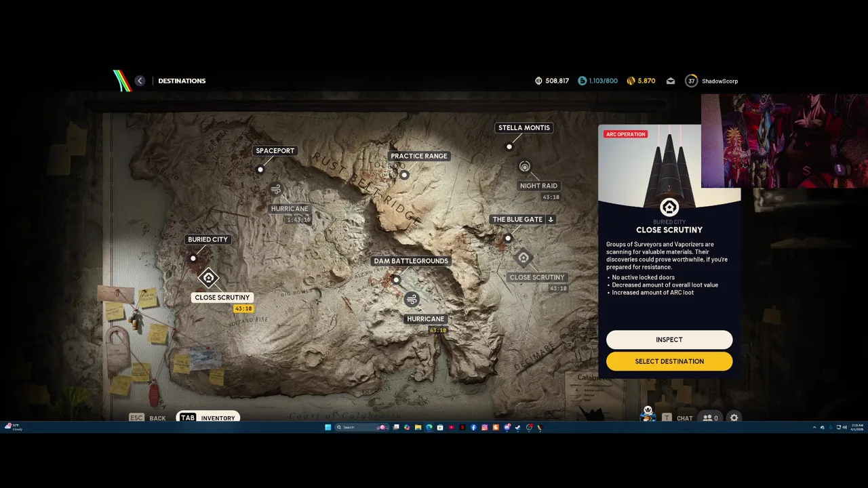This screenshot has width=868, height=488.
Task: Click the Hurricane label below Spaceport
Action: [290, 209]
